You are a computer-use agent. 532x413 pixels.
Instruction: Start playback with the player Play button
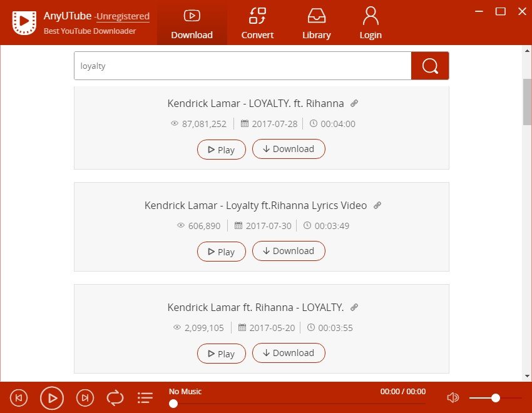[x=52, y=398]
